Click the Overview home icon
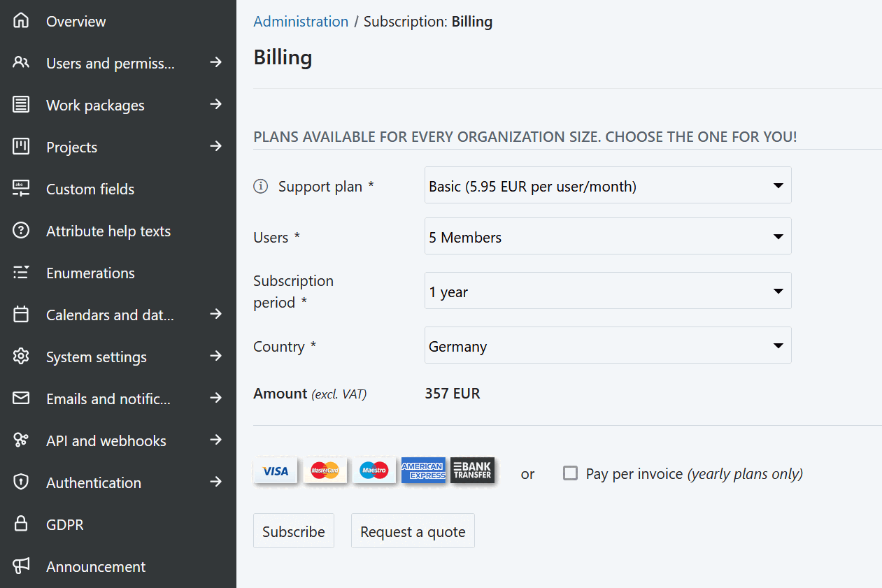Viewport: 882px width, 588px height. pos(21,21)
